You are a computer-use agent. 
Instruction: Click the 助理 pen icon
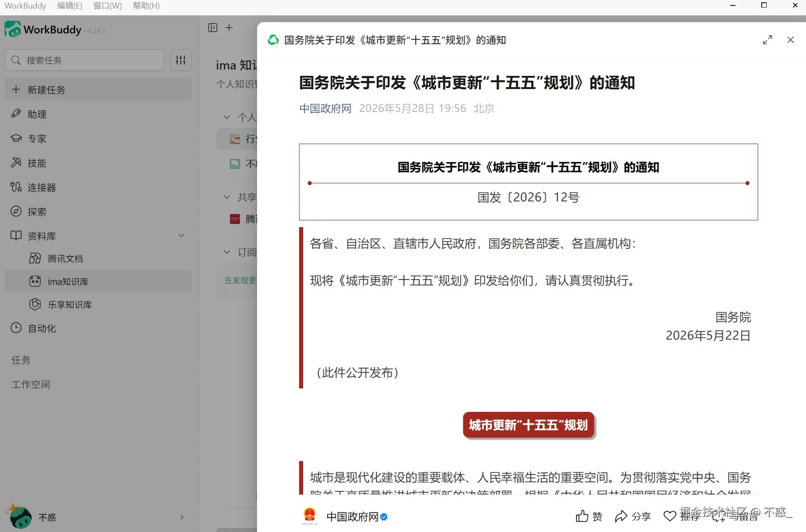pos(16,113)
